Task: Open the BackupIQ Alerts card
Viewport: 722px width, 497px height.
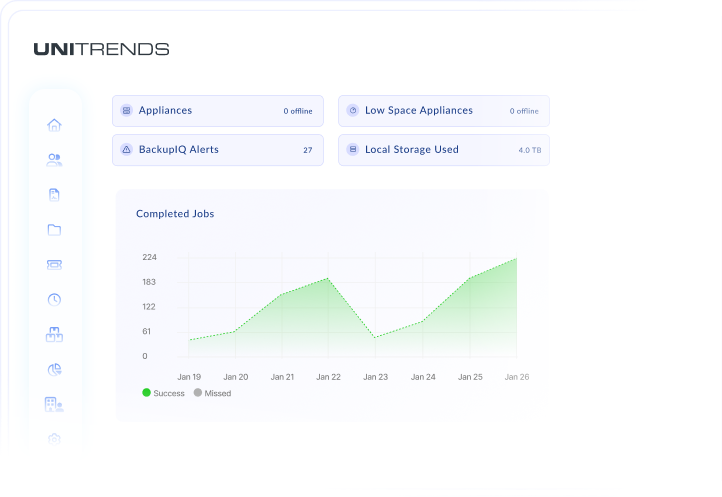Action: click(218, 150)
